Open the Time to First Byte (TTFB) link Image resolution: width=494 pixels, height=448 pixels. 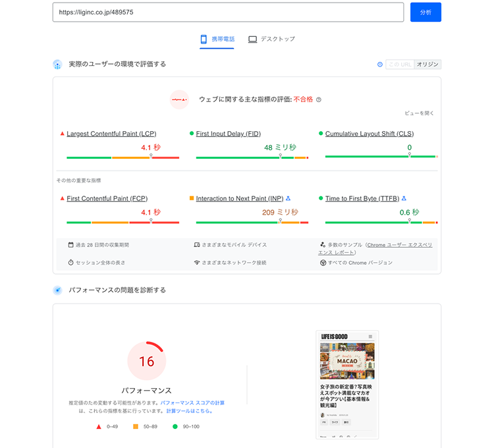click(x=362, y=198)
